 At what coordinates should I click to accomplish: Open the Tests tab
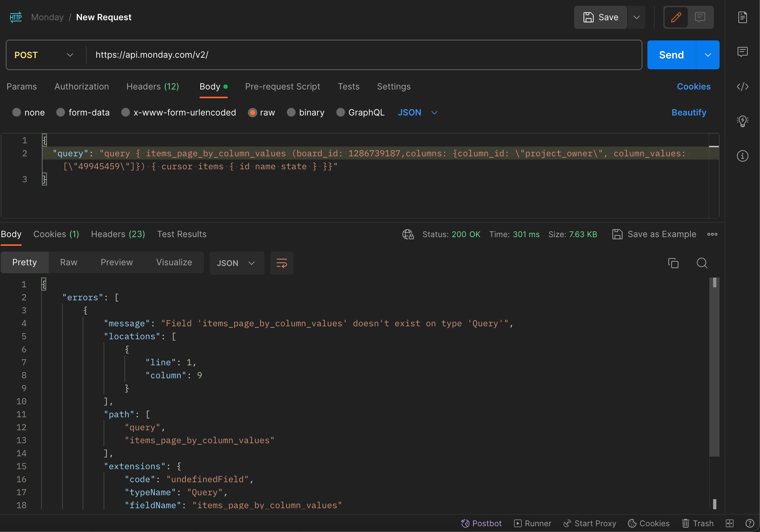pyautogui.click(x=349, y=87)
